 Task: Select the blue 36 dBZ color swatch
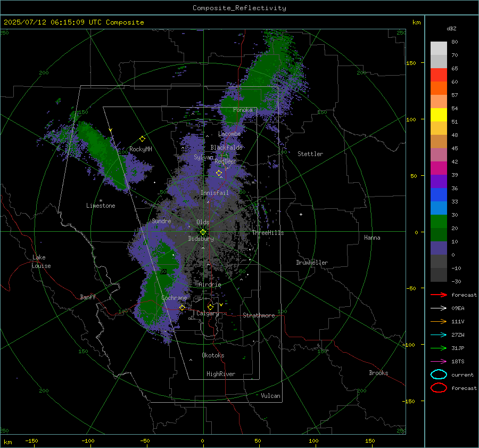coord(439,195)
